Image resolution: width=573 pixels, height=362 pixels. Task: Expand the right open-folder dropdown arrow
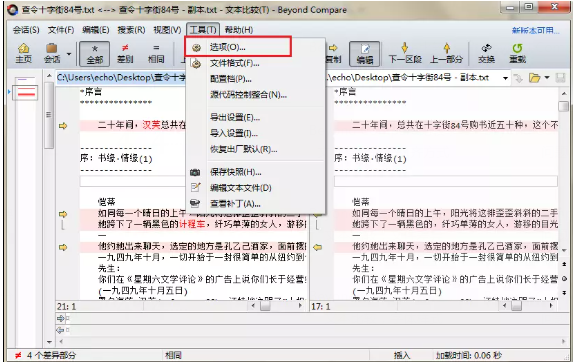[x=547, y=77]
